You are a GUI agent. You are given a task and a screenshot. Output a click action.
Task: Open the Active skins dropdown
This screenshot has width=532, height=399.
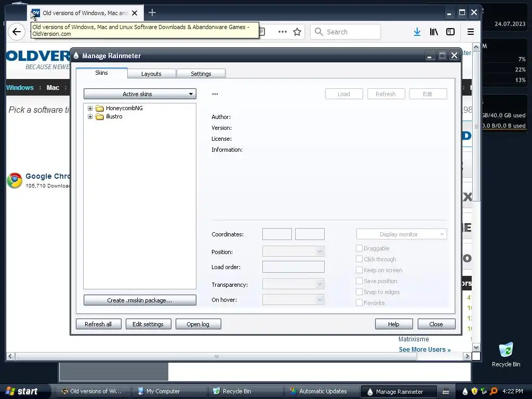140,94
